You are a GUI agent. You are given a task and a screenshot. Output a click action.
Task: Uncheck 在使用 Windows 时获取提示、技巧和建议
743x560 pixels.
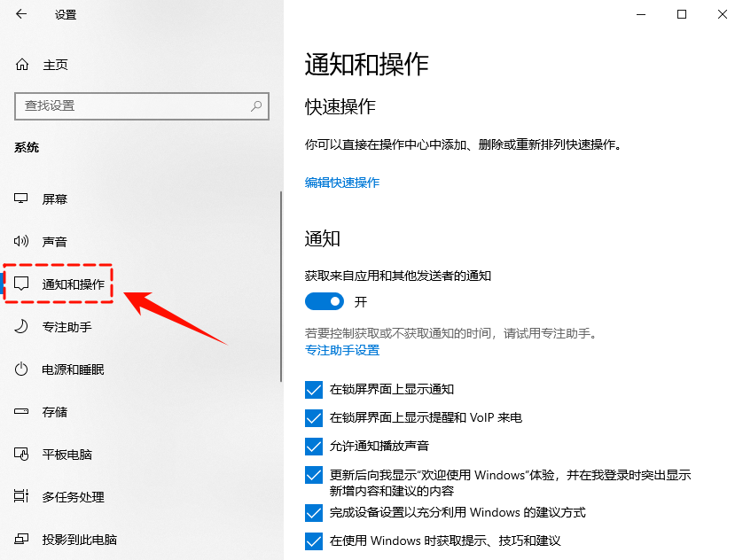pos(313,541)
